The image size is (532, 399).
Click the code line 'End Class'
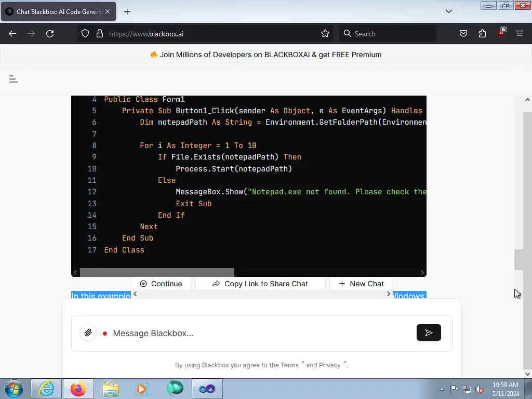(124, 250)
